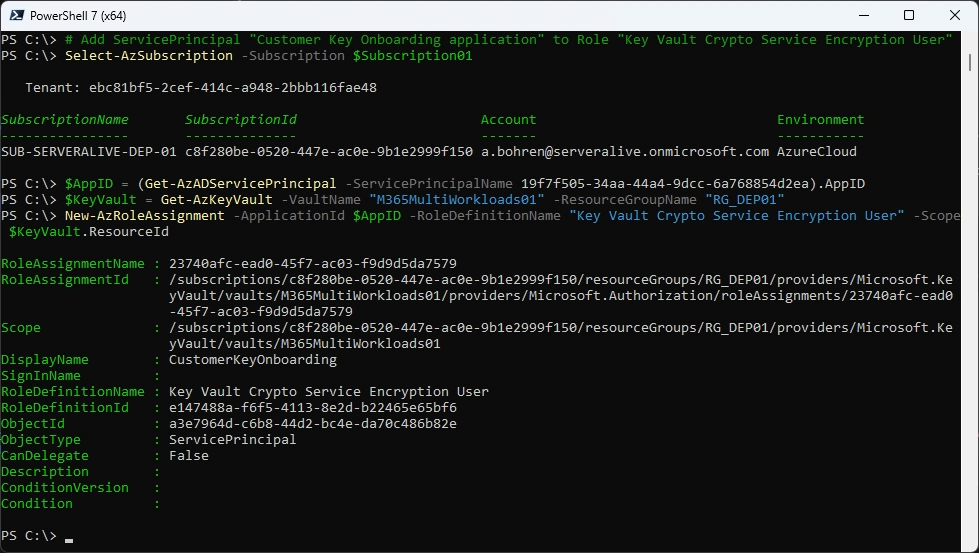Click the CustomerKeyOnboarding display name value
The image size is (979, 553).
click(x=253, y=360)
